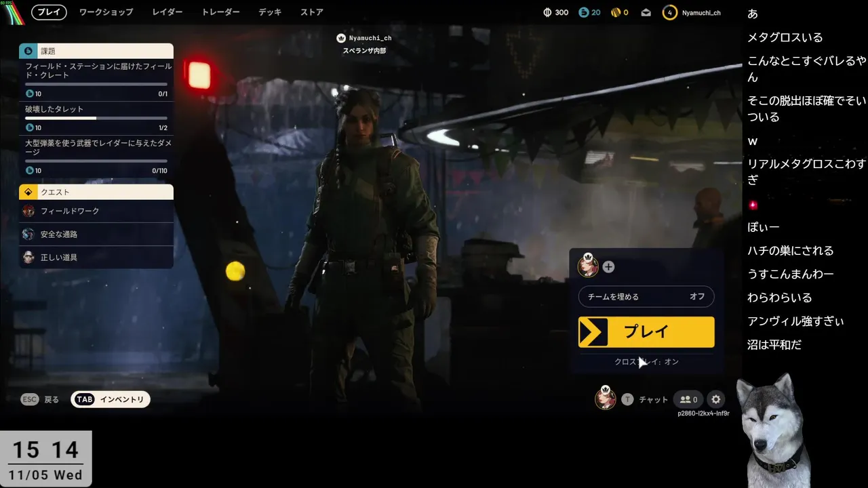Click the うすこんまんわー chat message
The height and width of the screenshot is (488, 868).
pos(790,274)
